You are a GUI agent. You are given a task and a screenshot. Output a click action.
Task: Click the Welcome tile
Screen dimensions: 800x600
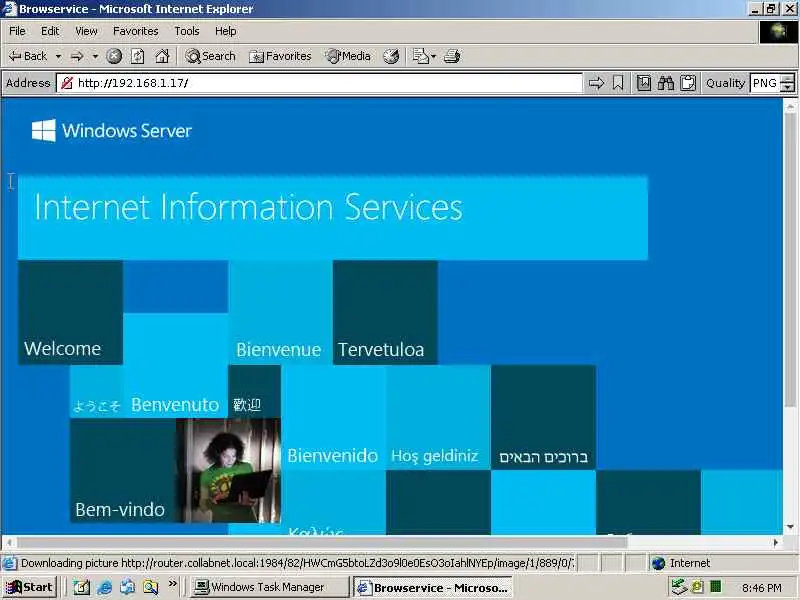pyautogui.click(x=70, y=312)
